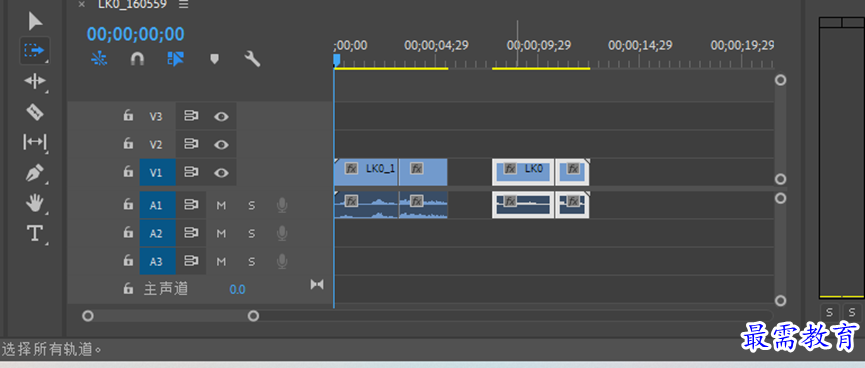Select the LK0_1 video clip on V1

366,172
